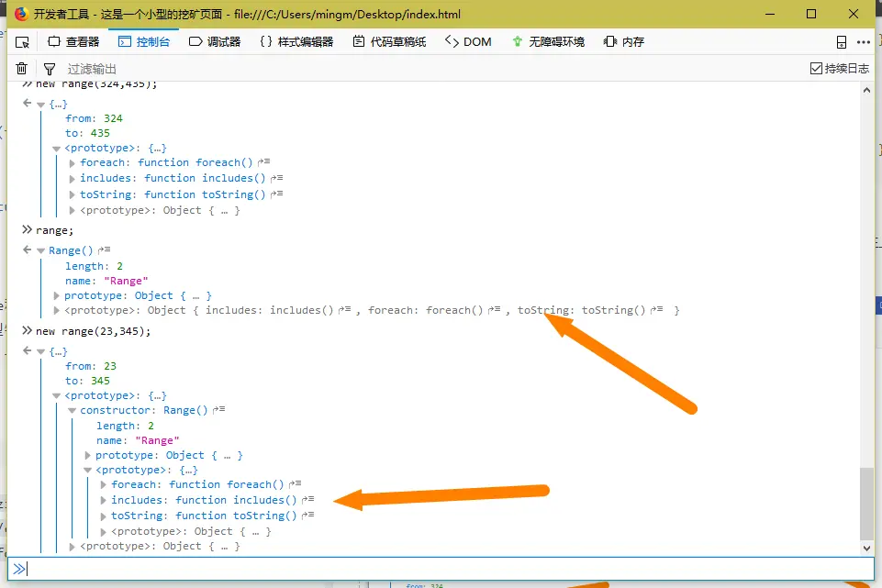Clear console output with trash icon
The image size is (882, 588).
pyautogui.click(x=21, y=69)
